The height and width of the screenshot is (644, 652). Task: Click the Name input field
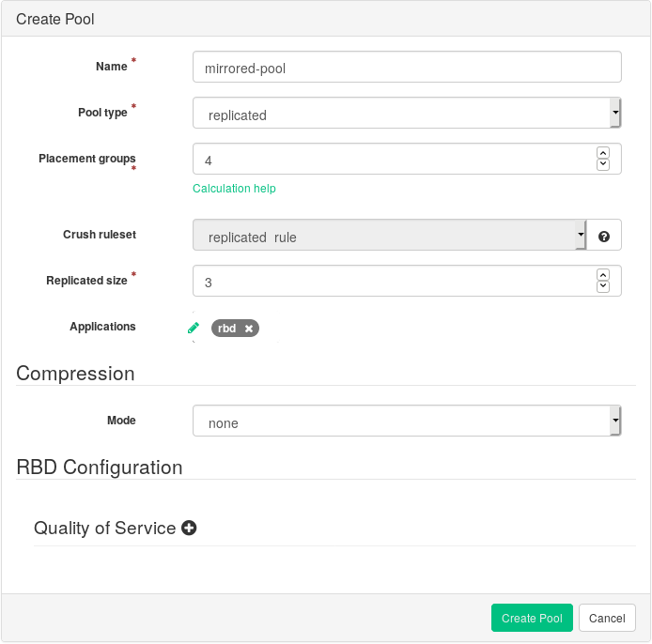click(406, 68)
